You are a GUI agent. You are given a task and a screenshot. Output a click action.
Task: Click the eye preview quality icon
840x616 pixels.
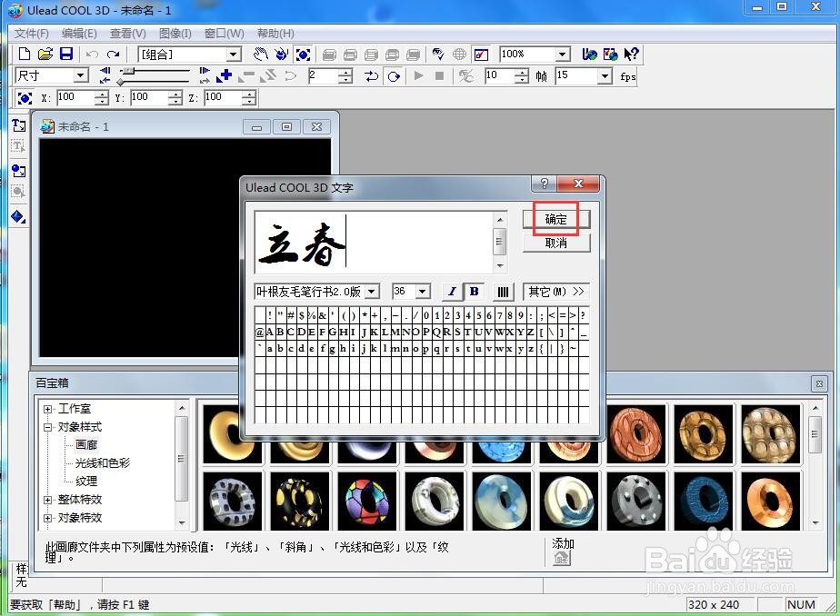click(x=438, y=54)
